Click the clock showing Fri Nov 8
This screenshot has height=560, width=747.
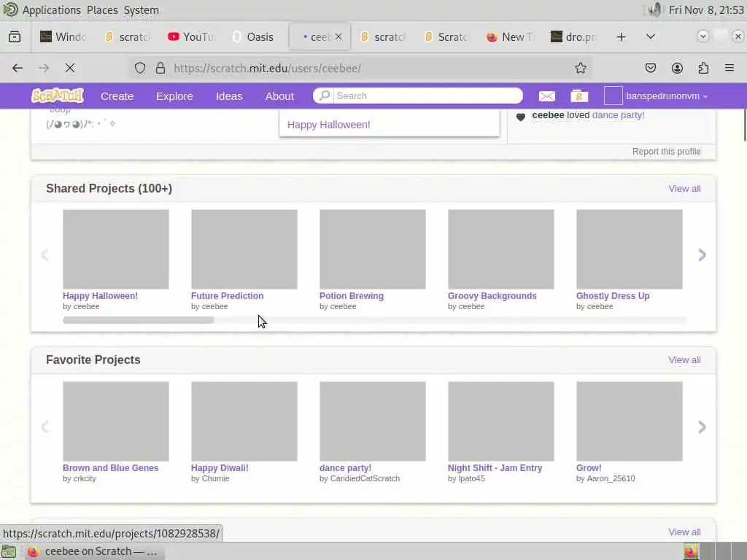[x=706, y=10]
